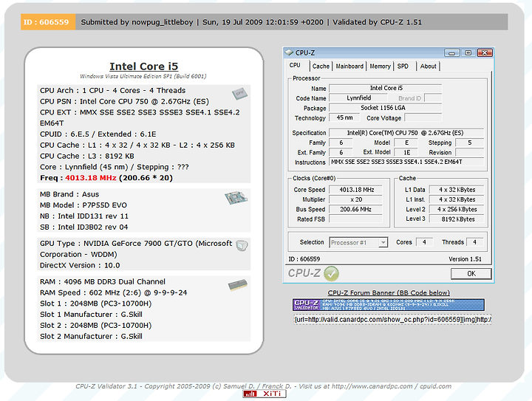Click the Instructions field MMX SSE list
The height and width of the screenshot is (401, 532).
tap(406, 162)
